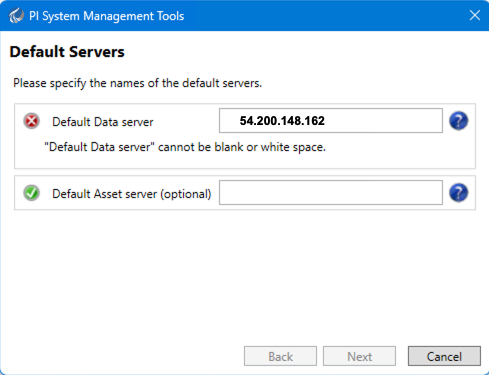The image size is (489, 375).
Task: Click the red error icon beside Default Data server
Action: tap(32, 121)
